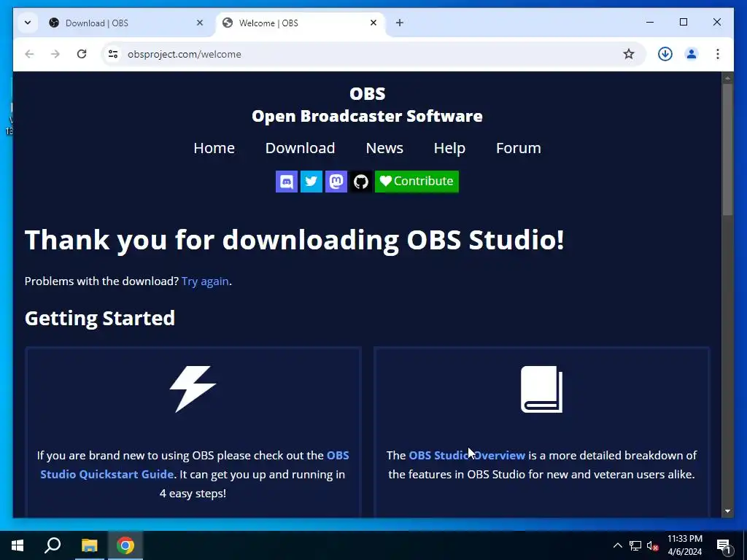This screenshot has width=747, height=560.
Task: Click the browser forward arrow
Action: 55,54
